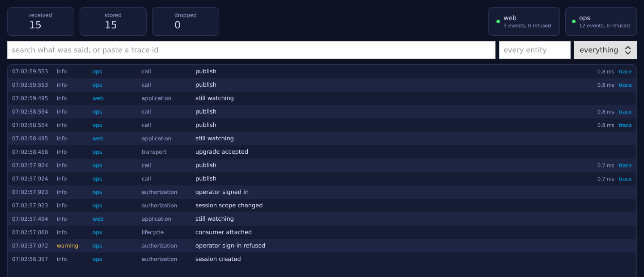Click the received count card
The image size is (644, 277).
point(41,21)
